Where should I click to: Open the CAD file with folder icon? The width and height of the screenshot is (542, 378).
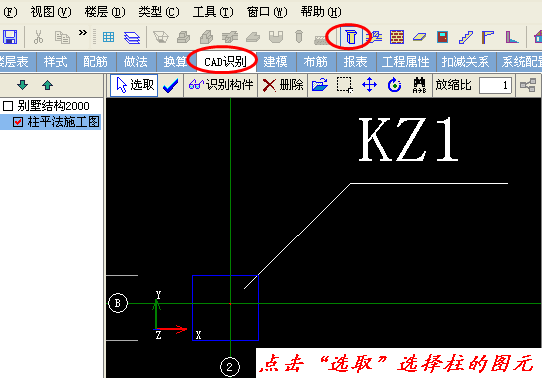(320, 85)
